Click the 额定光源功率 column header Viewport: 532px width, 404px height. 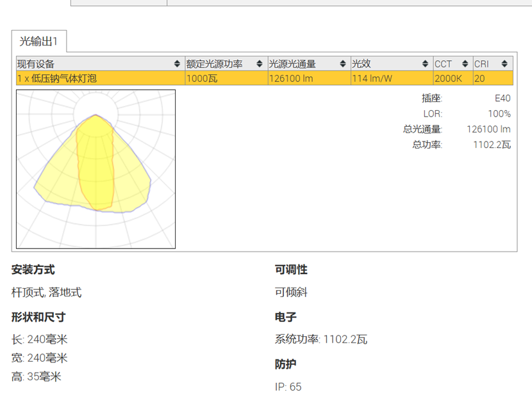coord(226,64)
